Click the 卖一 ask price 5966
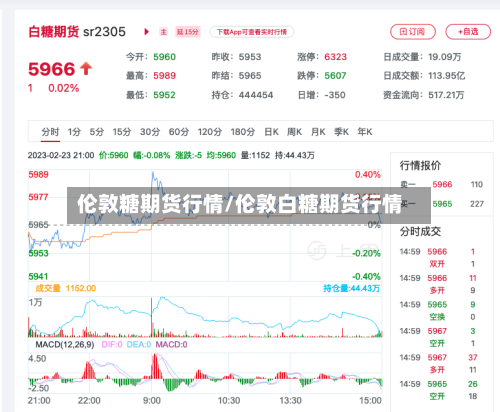Image resolution: width=500 pixels, height=412 pixels. [442, 185]
